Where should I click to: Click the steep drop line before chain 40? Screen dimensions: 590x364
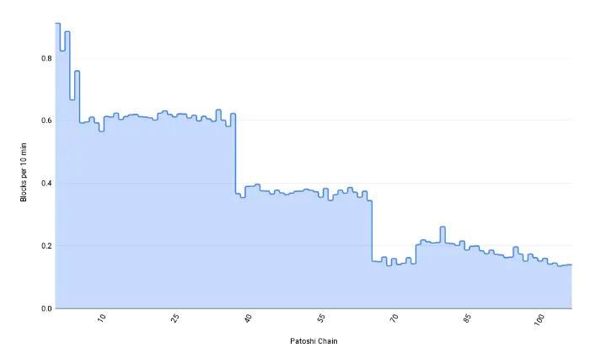point(236,156)
